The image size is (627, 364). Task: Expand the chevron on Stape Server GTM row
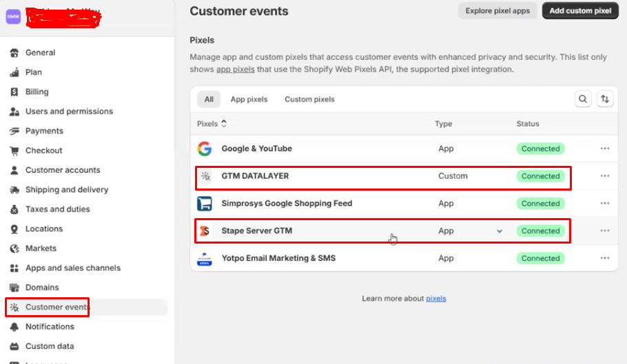(x=500, y=231)
